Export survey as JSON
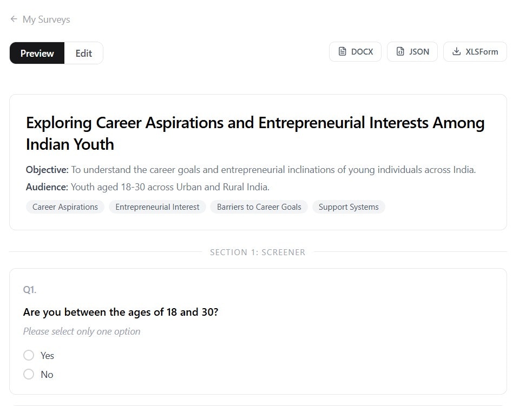This screenshot has width=532, height=406. coord(412,51)
